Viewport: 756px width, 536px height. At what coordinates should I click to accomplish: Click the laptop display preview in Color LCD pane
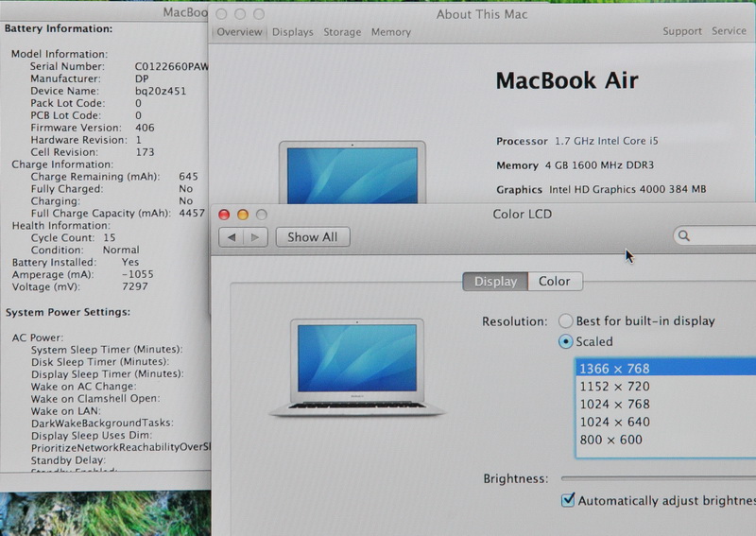click(357, 368)
